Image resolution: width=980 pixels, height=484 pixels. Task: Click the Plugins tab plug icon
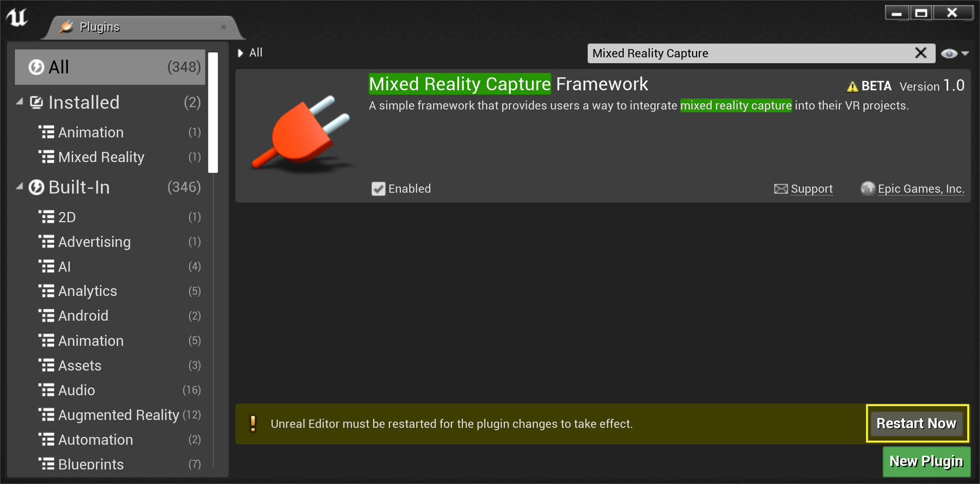point(66,26)
